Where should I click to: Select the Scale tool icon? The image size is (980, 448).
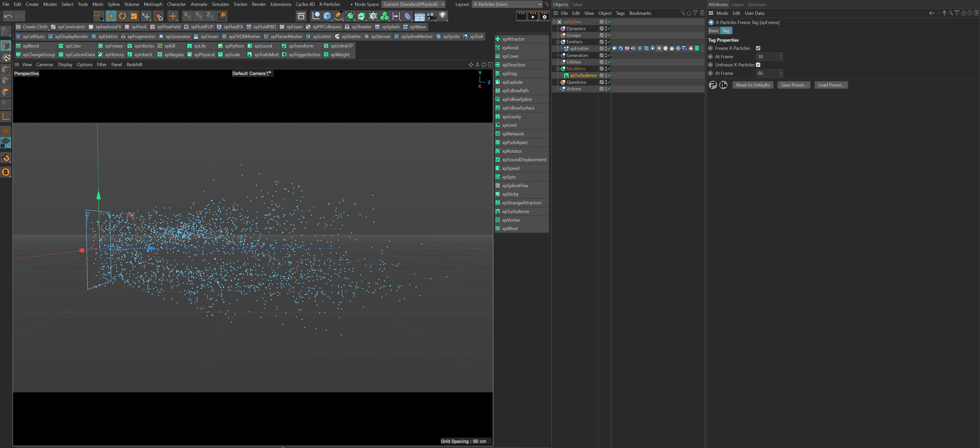click(x=134, y=16)
